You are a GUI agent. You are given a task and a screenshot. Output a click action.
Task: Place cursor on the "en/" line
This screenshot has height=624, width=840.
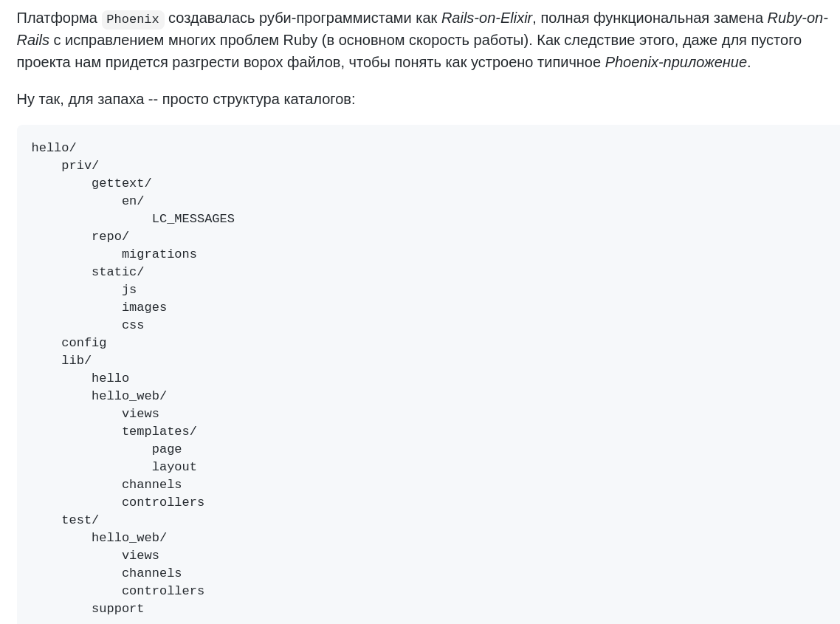tap(133, 201)
